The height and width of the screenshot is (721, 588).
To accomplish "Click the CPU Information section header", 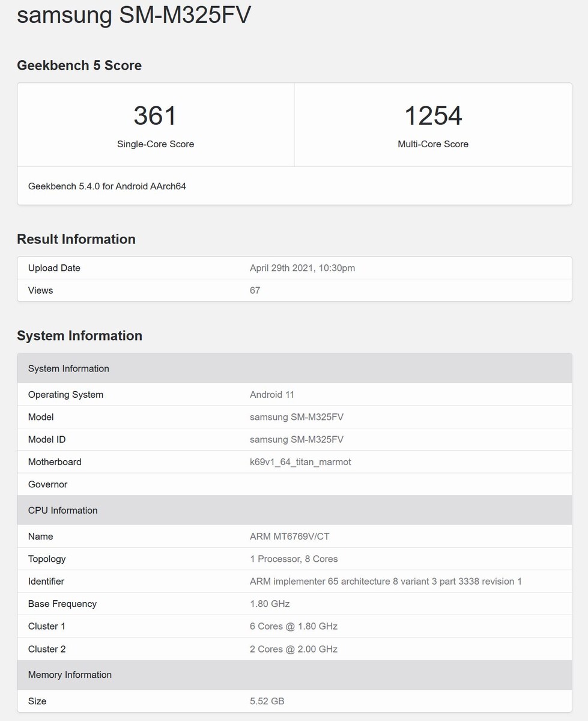I will point(62,510).
